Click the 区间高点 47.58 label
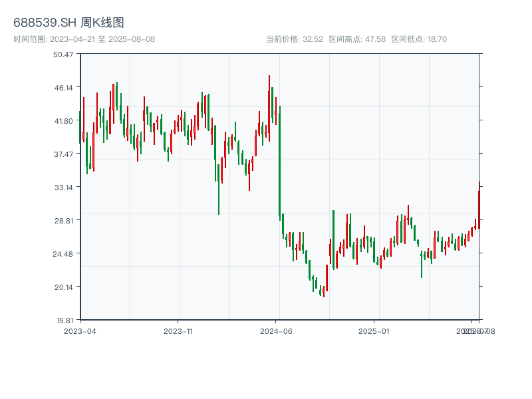 point(357,39)
